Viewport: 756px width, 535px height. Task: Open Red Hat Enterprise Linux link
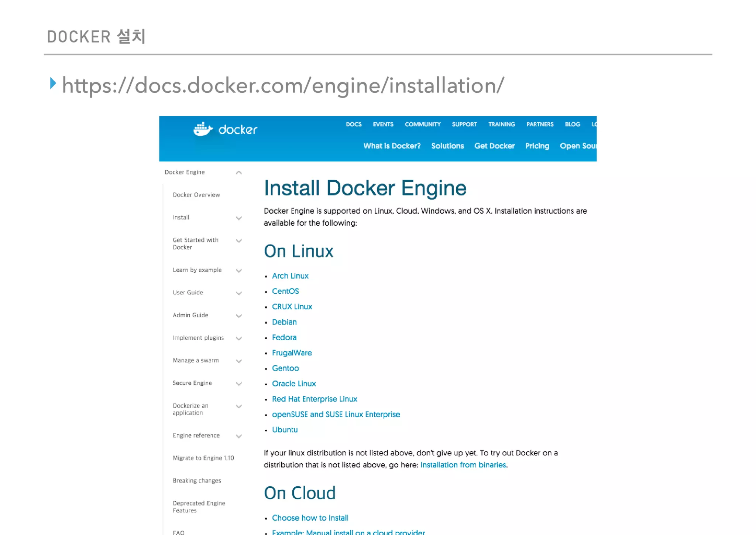pyautogui.click(x=315, y=399)
